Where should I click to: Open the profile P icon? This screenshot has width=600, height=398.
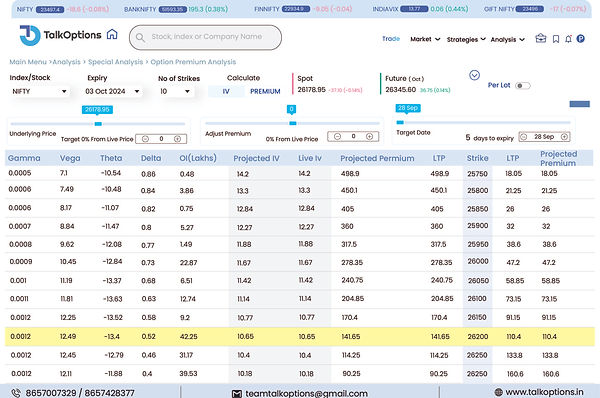[580, 39]
